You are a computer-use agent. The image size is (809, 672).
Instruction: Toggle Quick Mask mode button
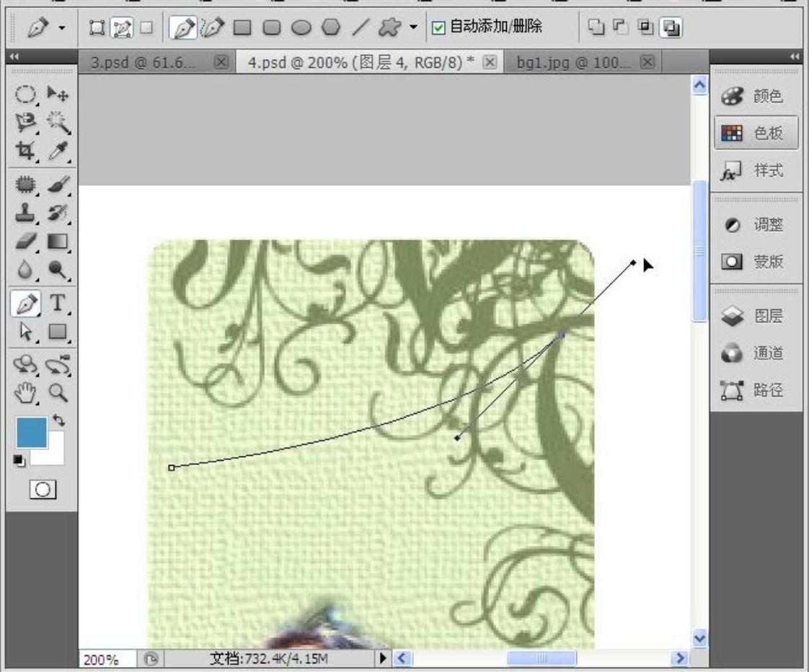point(42,490)
